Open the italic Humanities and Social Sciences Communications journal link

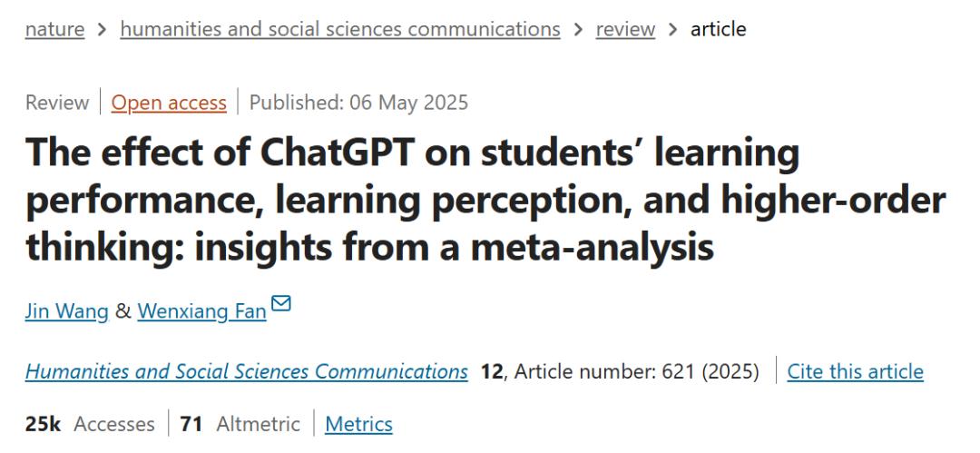point(246,371)
